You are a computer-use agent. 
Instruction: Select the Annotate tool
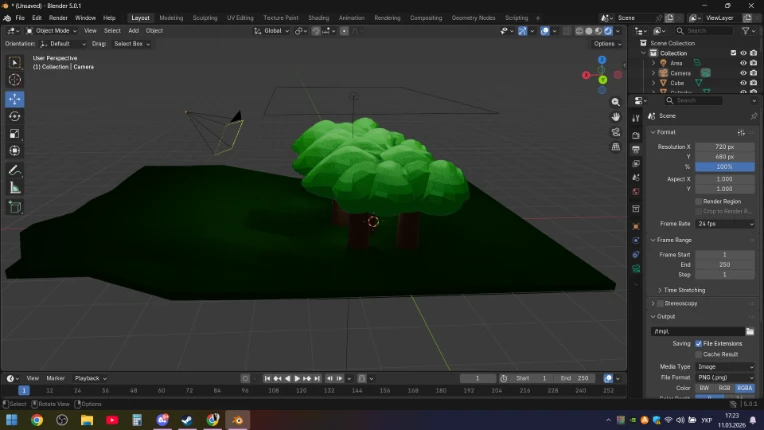tap(15, 170)
